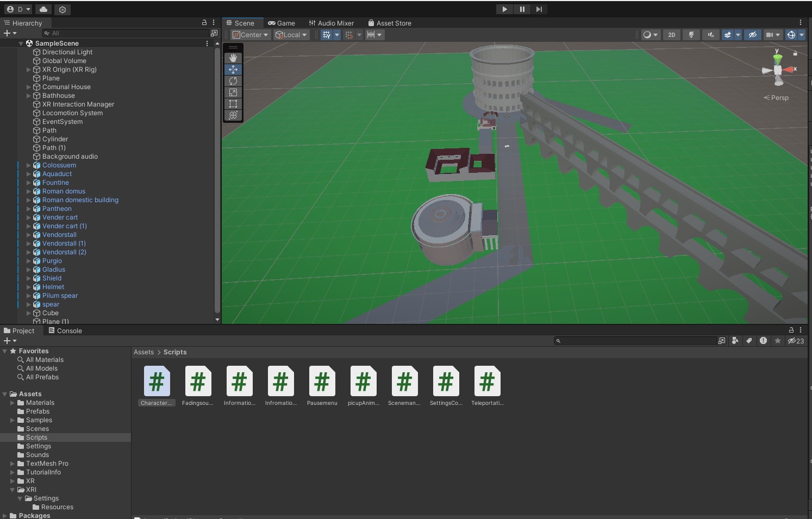
Task: Toggle 2D view mode
Action: click(672, 35)
